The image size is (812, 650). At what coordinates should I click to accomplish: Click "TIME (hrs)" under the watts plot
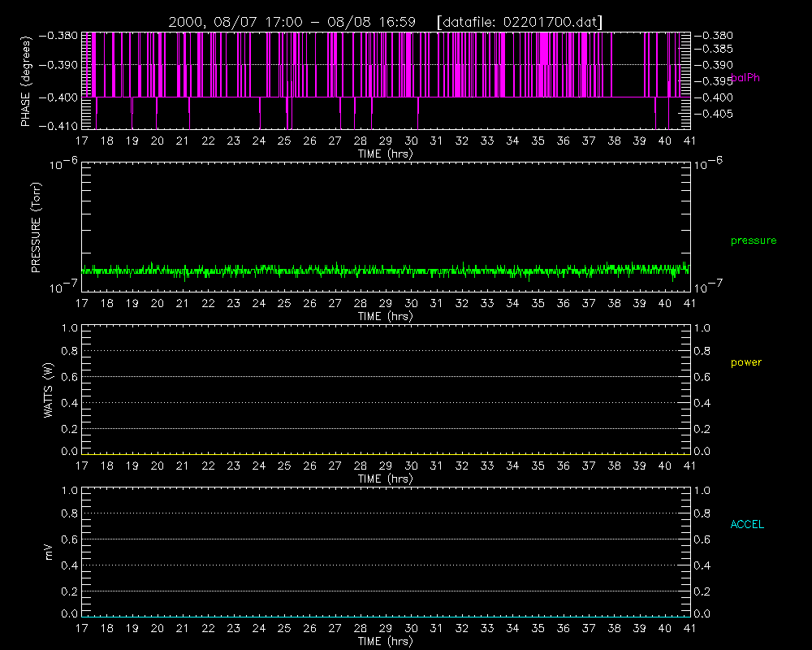(385, 479)
